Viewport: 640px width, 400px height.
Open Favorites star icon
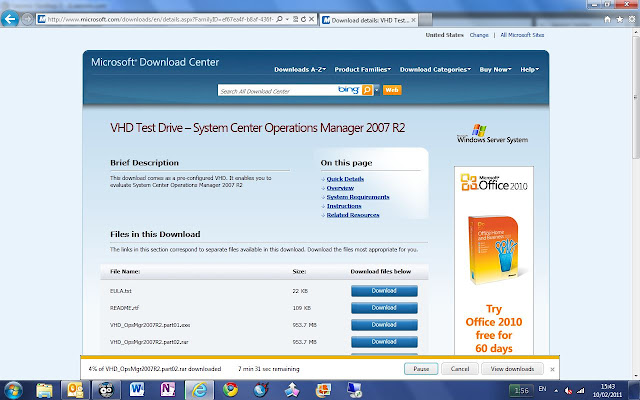[x=620, y=19]
